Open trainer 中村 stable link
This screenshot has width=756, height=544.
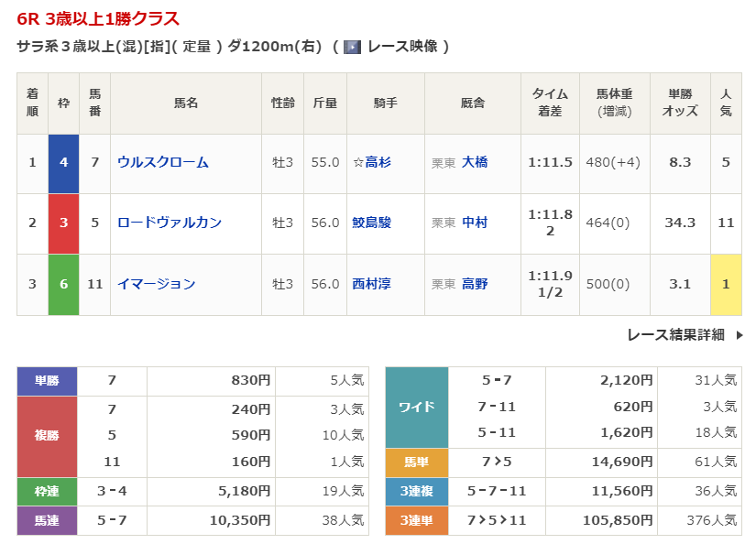click(x=475, y=223)
